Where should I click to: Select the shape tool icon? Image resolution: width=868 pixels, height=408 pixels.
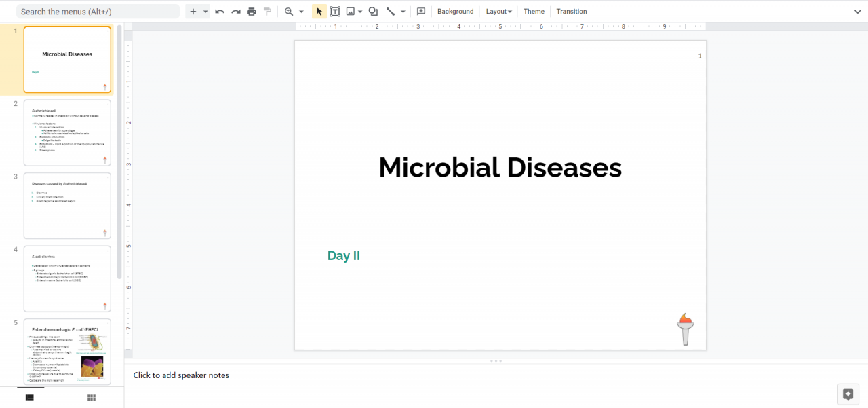click(373, 12)
